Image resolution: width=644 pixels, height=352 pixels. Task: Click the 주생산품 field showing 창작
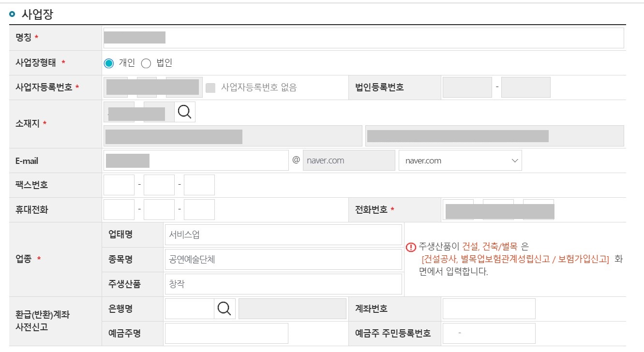283,284
